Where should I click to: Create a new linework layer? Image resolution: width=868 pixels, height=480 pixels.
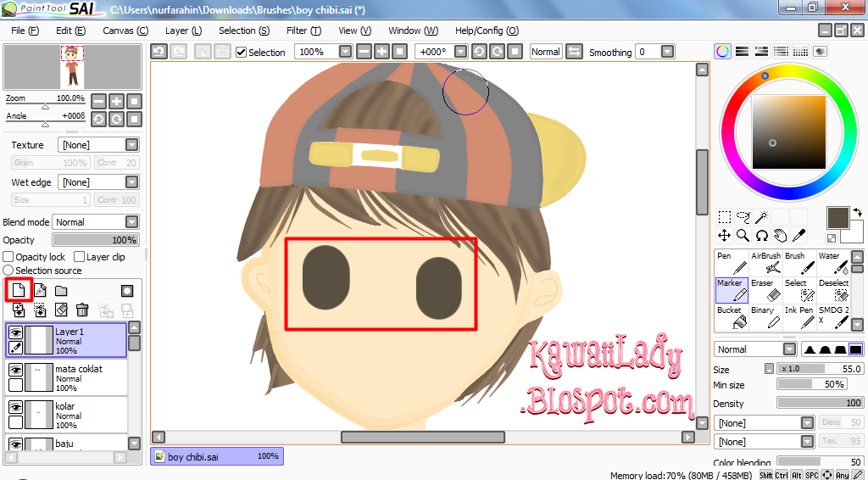pos(40,290)
